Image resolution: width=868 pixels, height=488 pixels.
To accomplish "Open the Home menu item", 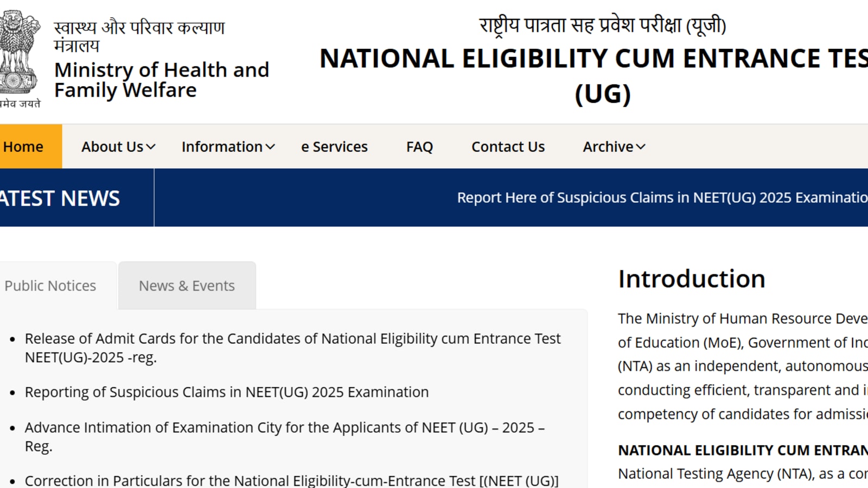I will (x=24, y=146).
